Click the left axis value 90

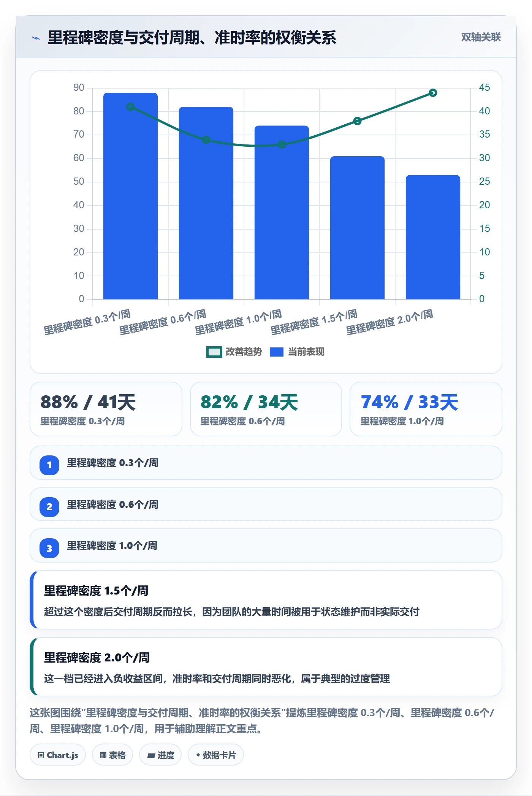click(x=79, y=87)
